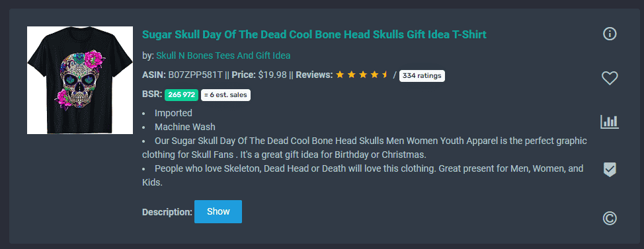Open the Sugar Skull Day Of The Dead title link
The image size is (644, 249).
[x=314, y=34]
